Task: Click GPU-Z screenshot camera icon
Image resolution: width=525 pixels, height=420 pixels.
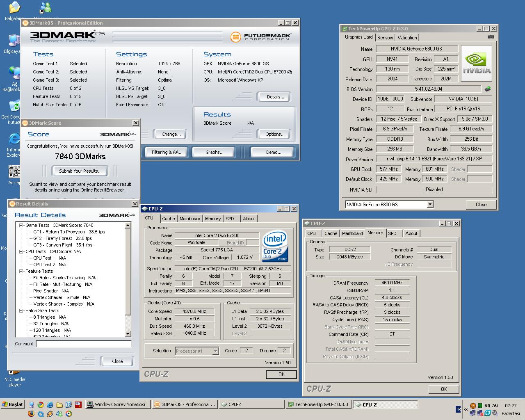Action: (491, 37)
